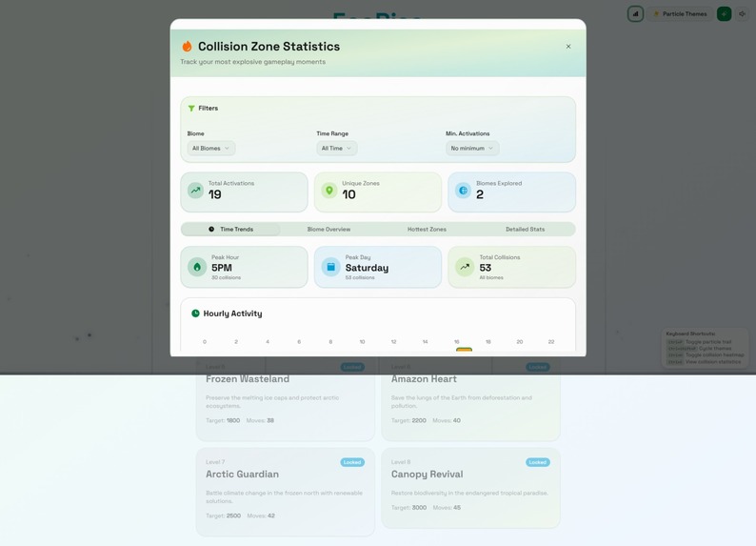
Task: Open the Particle Themes button
Action: tap(680, 14)
